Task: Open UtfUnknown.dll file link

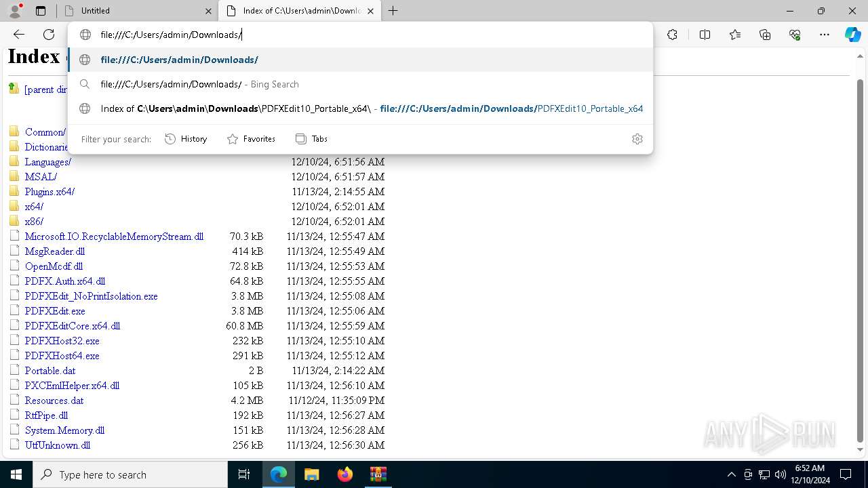Action: click(x=58, y=445)
